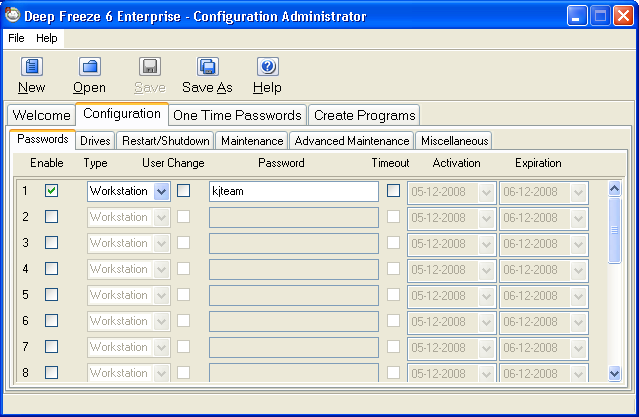This screenshot has height=417, width=639.
Task: Open row 4 Expiration date dropdown
Action: pos(578,270)
